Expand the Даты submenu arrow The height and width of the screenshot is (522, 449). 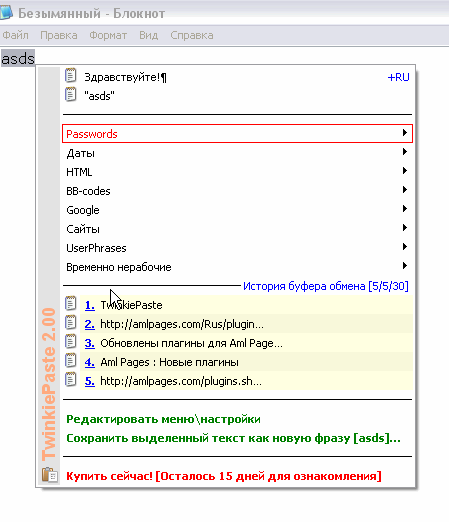tap(405, 152)
